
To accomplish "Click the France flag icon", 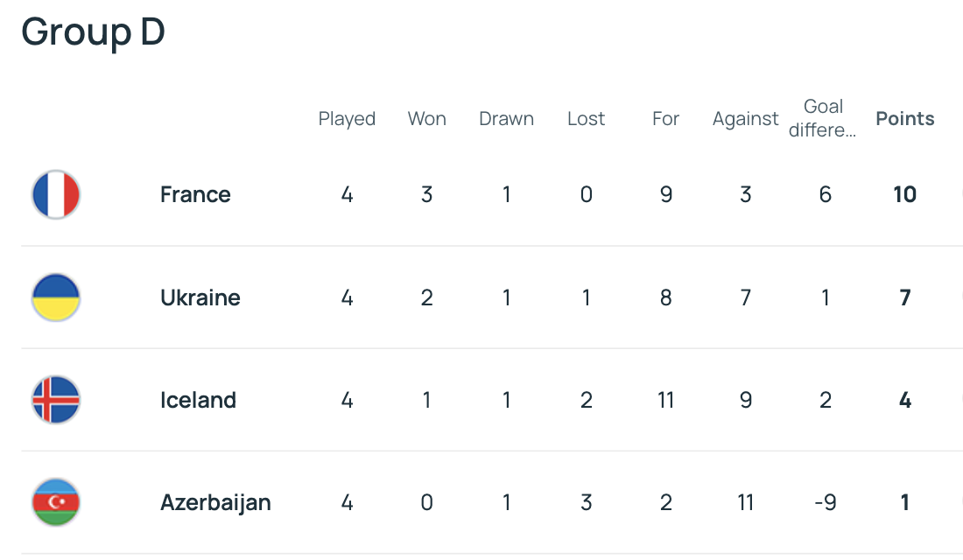I will tap(56, 194).
